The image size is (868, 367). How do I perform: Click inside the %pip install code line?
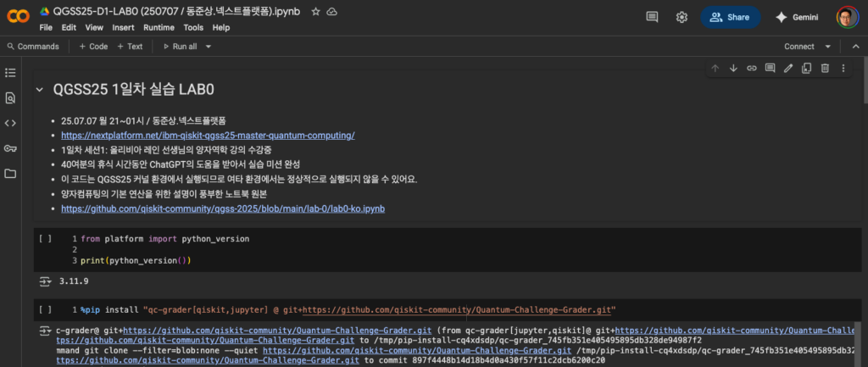click(x=348, y=309)
